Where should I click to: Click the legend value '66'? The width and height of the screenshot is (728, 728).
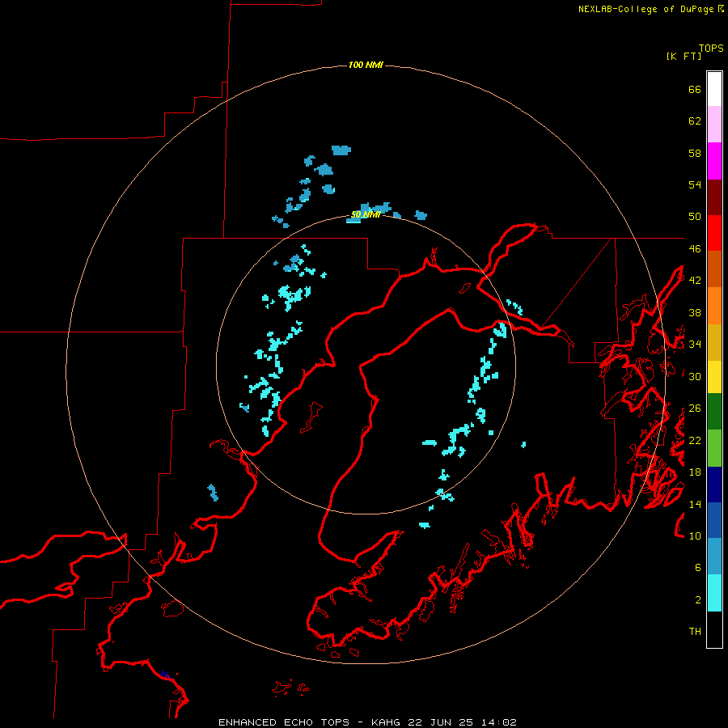pyautogui.click(x=695, y=89)
